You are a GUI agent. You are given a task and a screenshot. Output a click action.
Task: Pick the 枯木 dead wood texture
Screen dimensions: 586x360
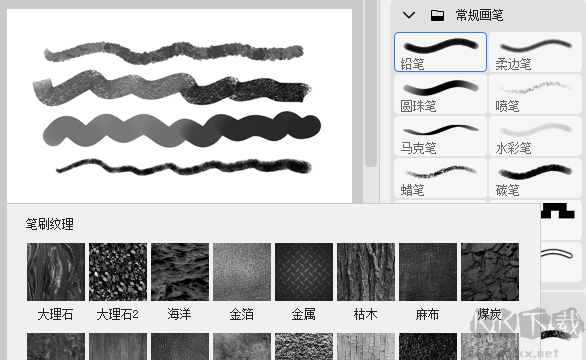pyautogui.click(x=366, y=272)
